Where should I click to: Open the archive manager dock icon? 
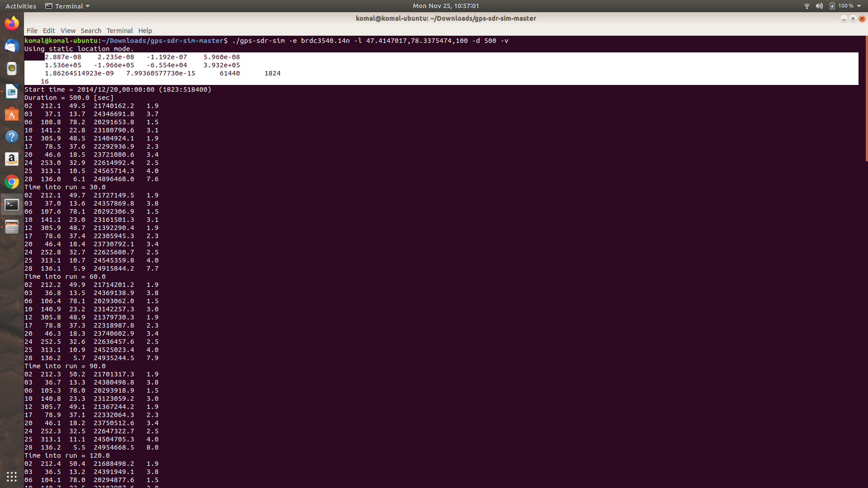pos(12,227)
